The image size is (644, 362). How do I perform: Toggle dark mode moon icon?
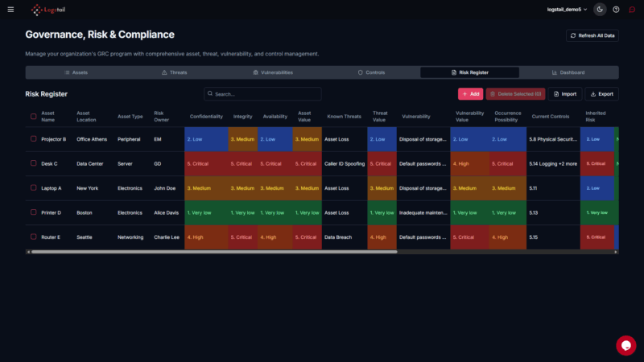(600, 10)
